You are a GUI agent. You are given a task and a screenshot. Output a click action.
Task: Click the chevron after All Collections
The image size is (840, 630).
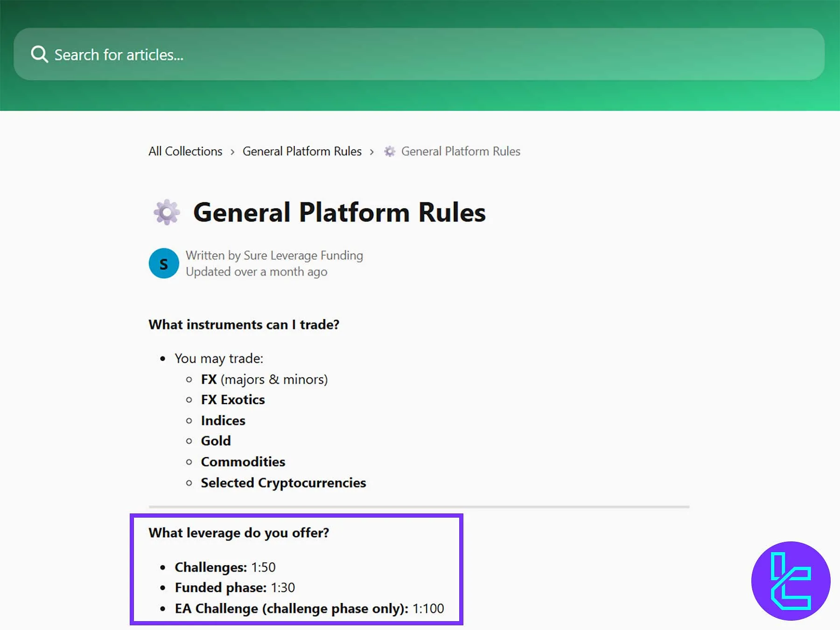(232, 152)
